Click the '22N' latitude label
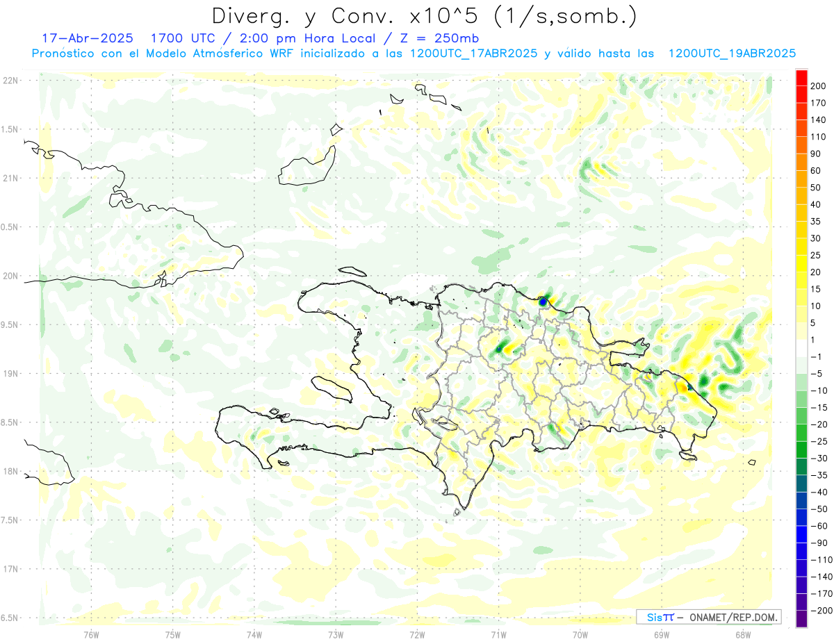The height and width of the screenshot is (644, 834). pos(10,81)
